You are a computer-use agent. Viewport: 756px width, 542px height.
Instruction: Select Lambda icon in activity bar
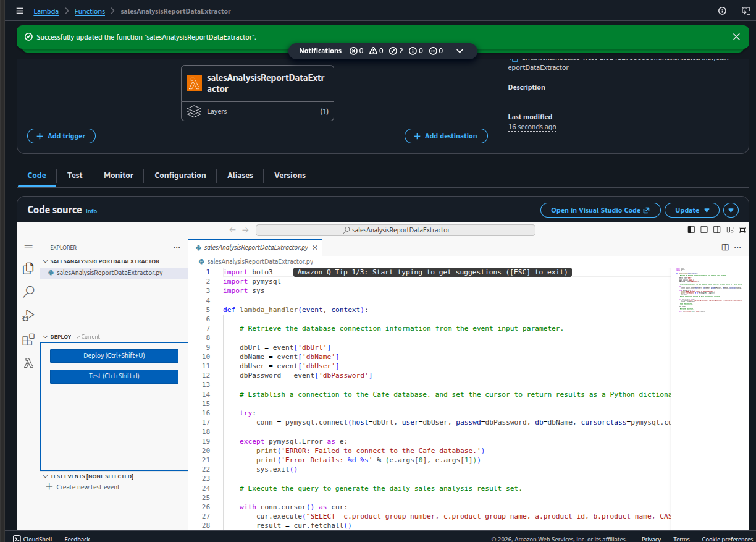28,363
